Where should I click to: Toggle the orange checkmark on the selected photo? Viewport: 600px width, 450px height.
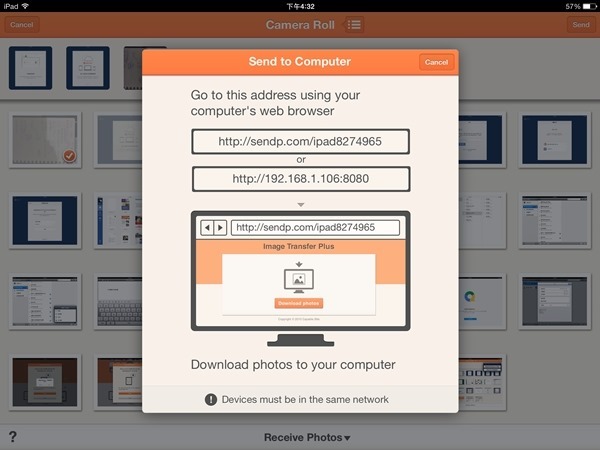(x=68, y=156)
